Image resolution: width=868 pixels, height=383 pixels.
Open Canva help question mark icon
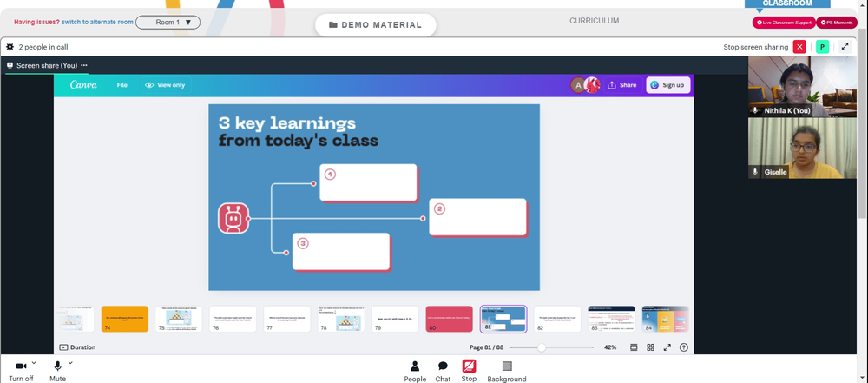pos(684,347)
